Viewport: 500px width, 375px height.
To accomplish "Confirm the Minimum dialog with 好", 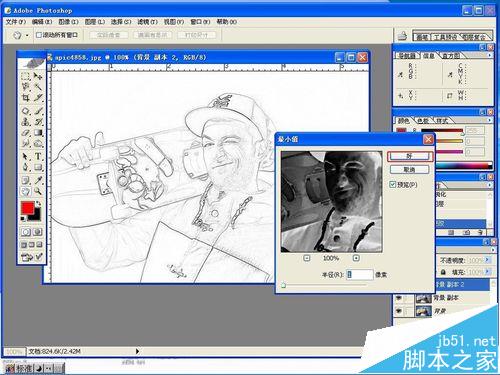I will point(410,156).
